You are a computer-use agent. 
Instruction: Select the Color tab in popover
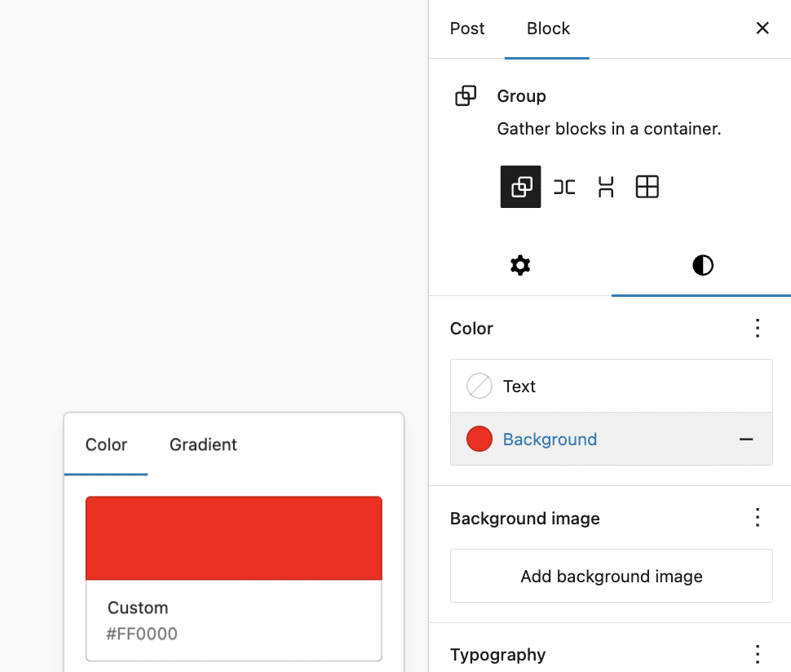[x=106, y=444]
